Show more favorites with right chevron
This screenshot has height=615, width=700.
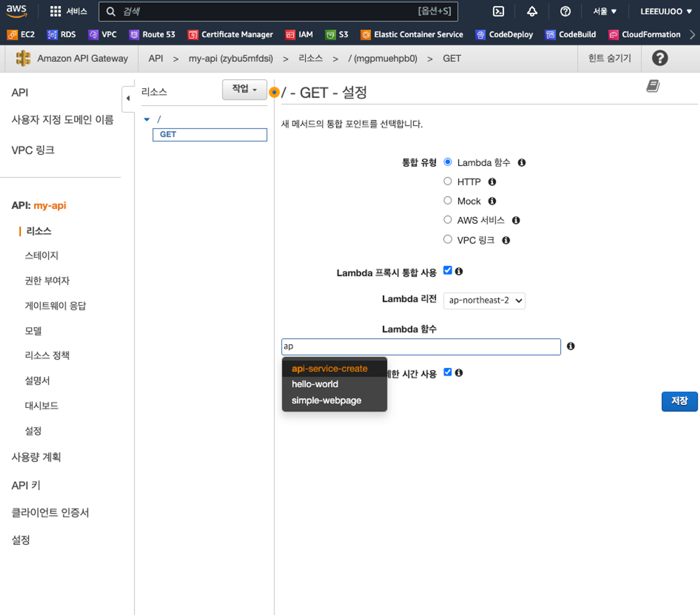coord(692,34)
